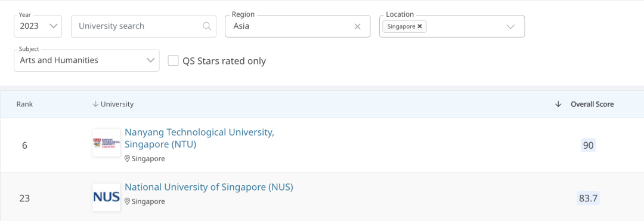Click the Region field showing Asia
The height and width of the screenshot is (221, 644).
298,26
